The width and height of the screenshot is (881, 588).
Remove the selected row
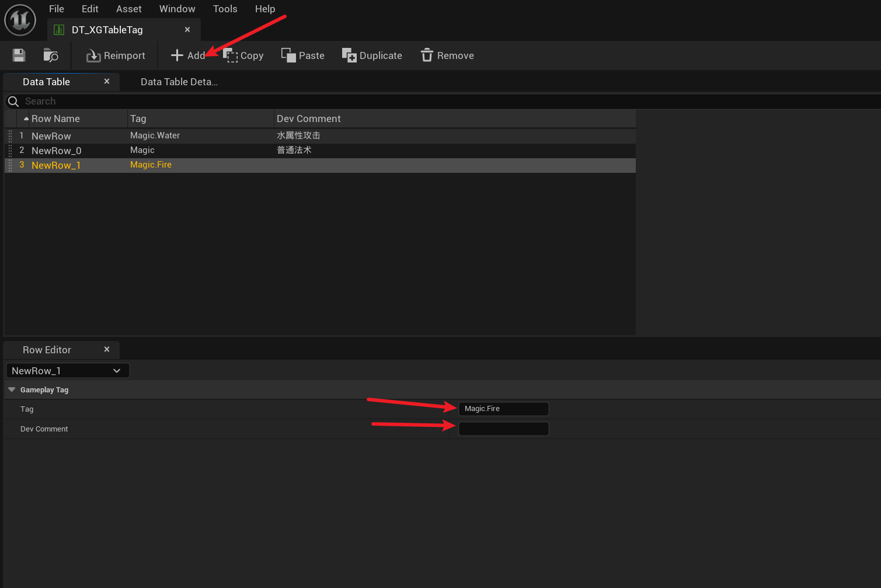pos(447,55)
